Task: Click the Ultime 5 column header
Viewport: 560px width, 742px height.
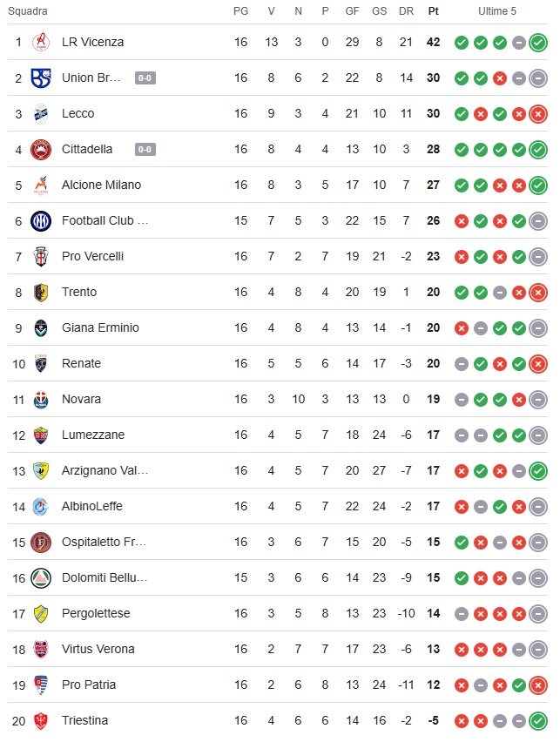Action: [497, 11]
